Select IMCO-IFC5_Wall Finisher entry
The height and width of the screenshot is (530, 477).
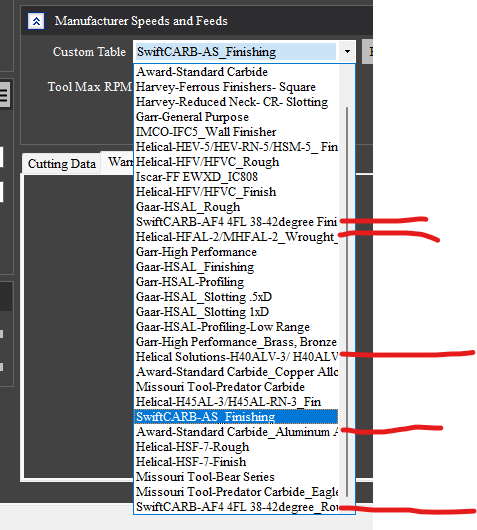click(236, 132)
